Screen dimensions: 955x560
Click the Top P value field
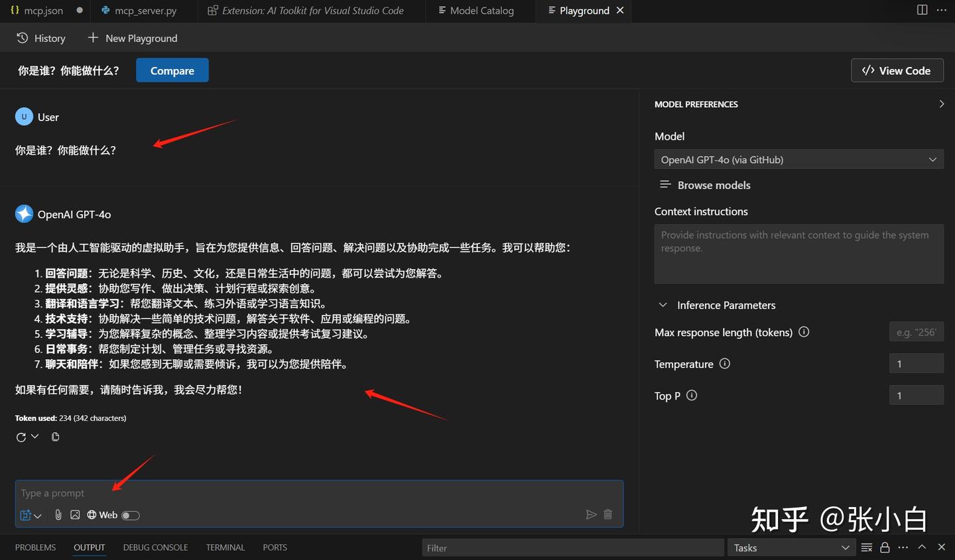tap(916, 395)
